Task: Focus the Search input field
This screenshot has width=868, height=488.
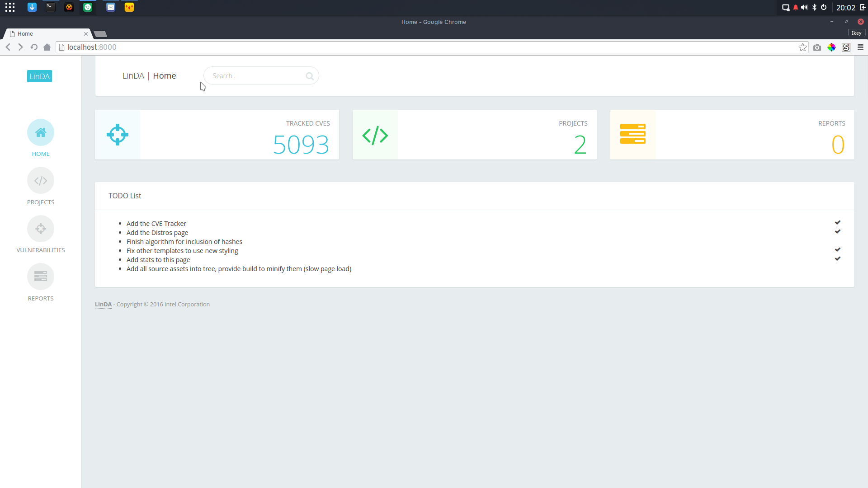Action: pos(261,76)
